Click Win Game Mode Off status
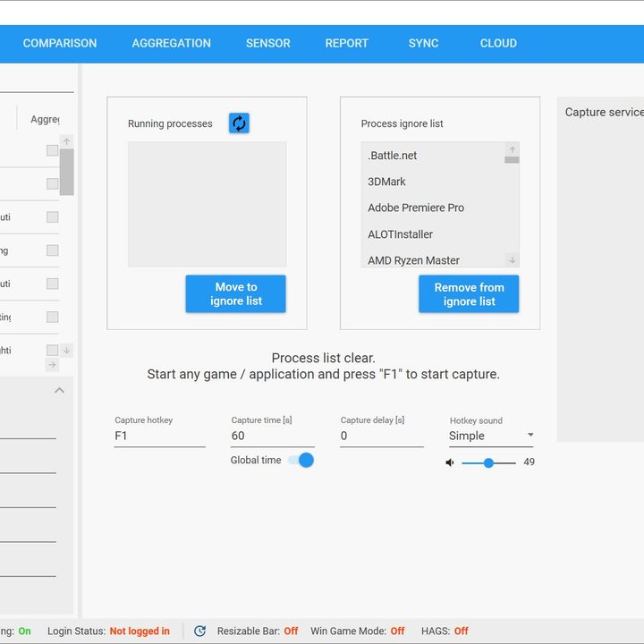Viewport: 644px width, 644px height. [397, 631]
